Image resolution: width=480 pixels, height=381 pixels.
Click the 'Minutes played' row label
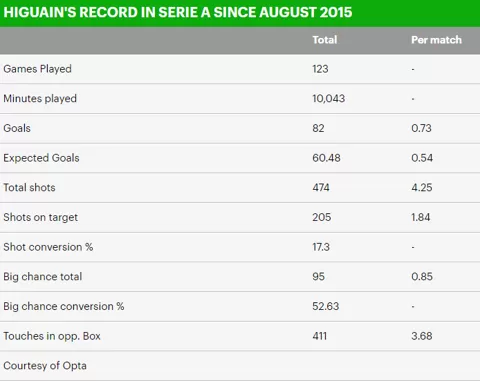coord(40,99)
